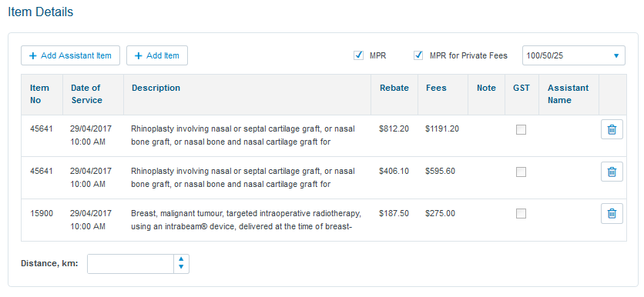The image size is (644, 297).
Task: Tick GST checkbox for $1191.20 fee row
Action: pyautogui.click(x=521, y=129)
